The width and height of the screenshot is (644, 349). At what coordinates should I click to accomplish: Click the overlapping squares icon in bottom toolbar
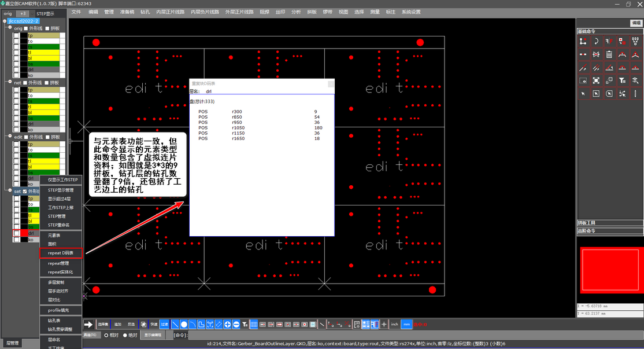(143, 324)
